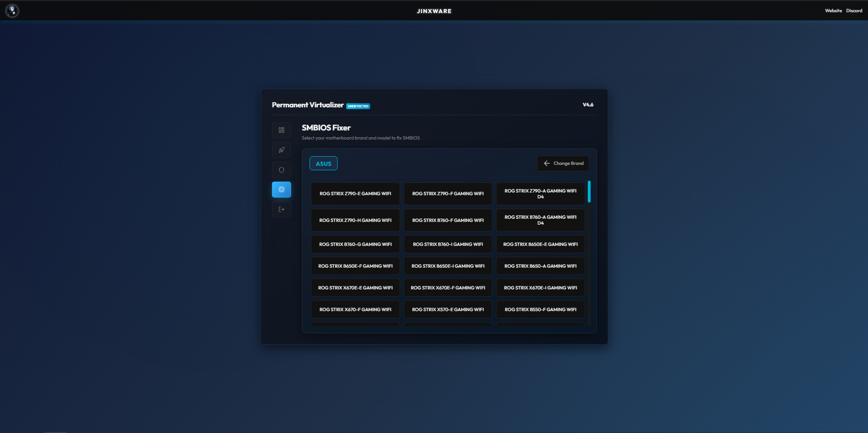The height and width of the screenshot is (433, 868).
Task: Open the Discord link in header
Action: tap(854, 11)
